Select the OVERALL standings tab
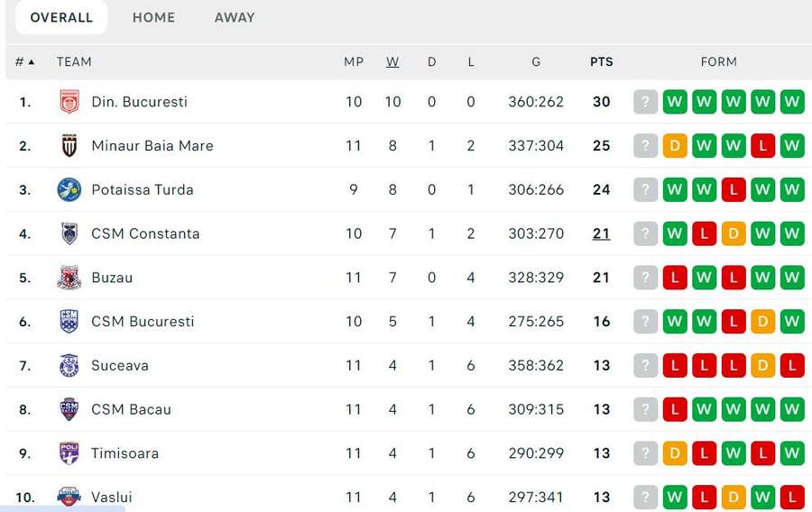Image resolution: width=812 pixels, height=512 pixels. (x=61, y=18)
